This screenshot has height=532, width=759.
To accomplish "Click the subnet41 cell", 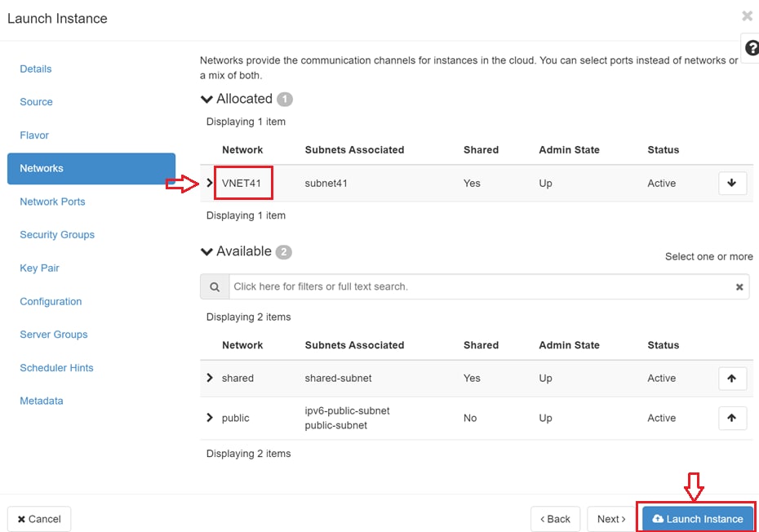I will (326, 183).
